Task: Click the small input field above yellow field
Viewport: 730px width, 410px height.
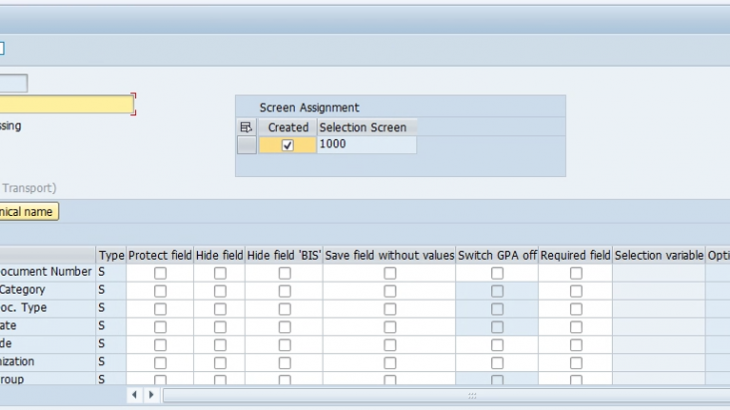Action: click(x=14, y=83)
